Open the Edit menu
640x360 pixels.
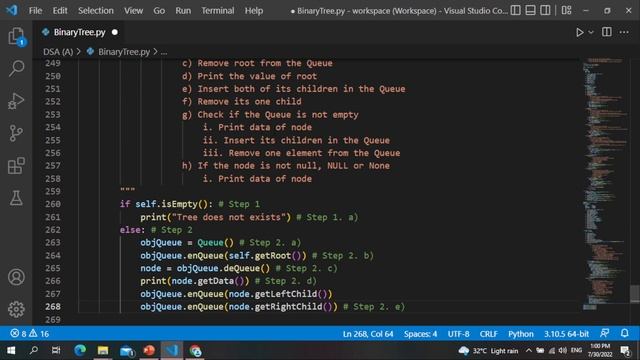tap(60, 11)
